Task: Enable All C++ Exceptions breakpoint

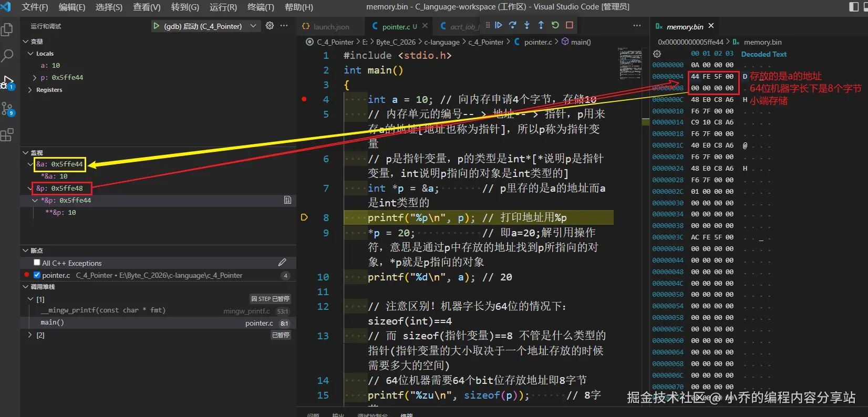Action: (x=37, y=263)
